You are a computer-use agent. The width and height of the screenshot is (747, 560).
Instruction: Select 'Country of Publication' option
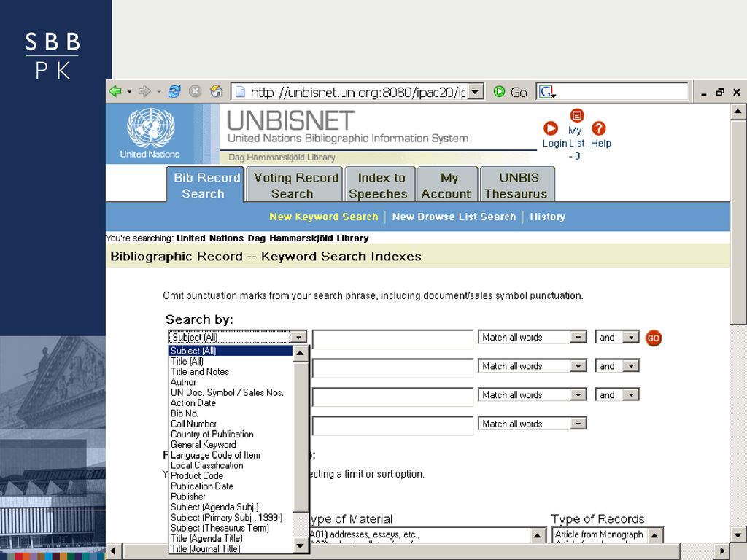coord(231,435)
